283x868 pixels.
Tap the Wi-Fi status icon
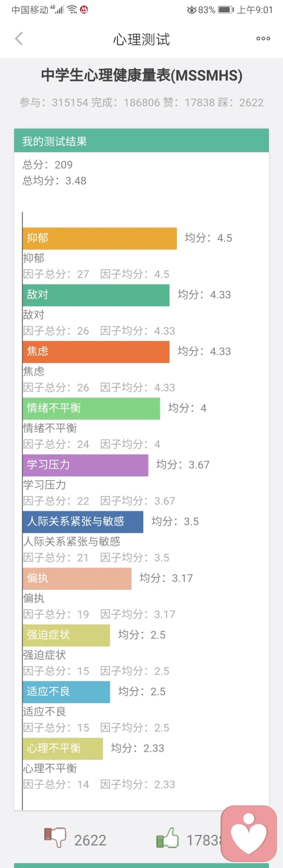[72, 9]
